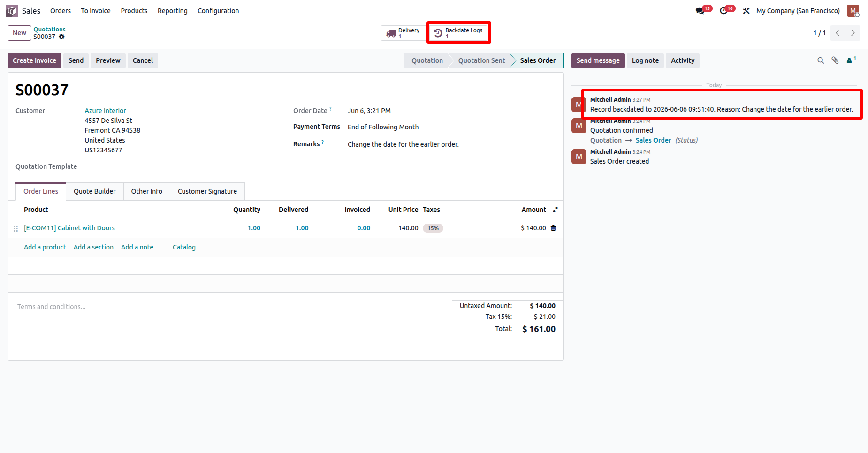Open the [E-COM11] Cabinet with Doors product
The image size is (868, 453).
coord(69,228)
